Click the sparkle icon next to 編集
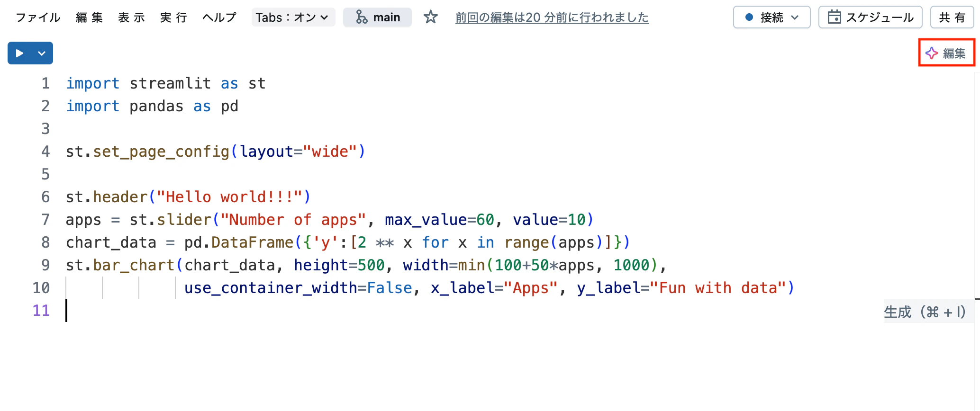This screenshot has width=980, height=411. (932, 53)
